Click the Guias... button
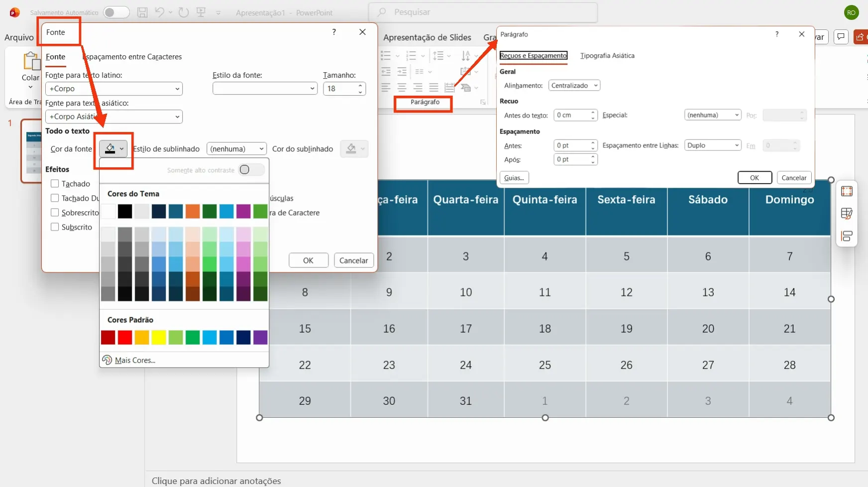The image size is (868, 487). [x=514, y=178]
